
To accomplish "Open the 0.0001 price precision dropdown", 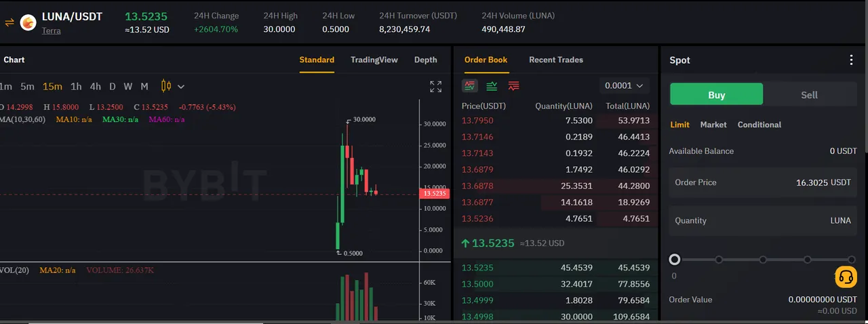I will [625, 85].
